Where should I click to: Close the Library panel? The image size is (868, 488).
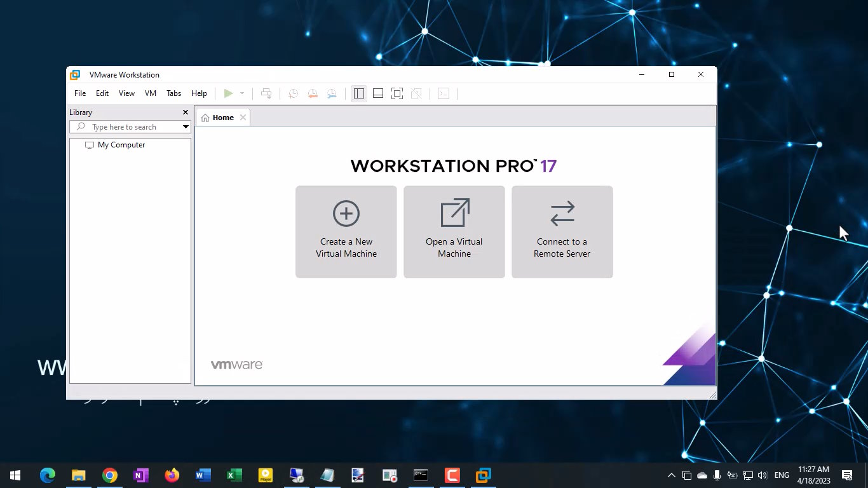coord(186,112)
